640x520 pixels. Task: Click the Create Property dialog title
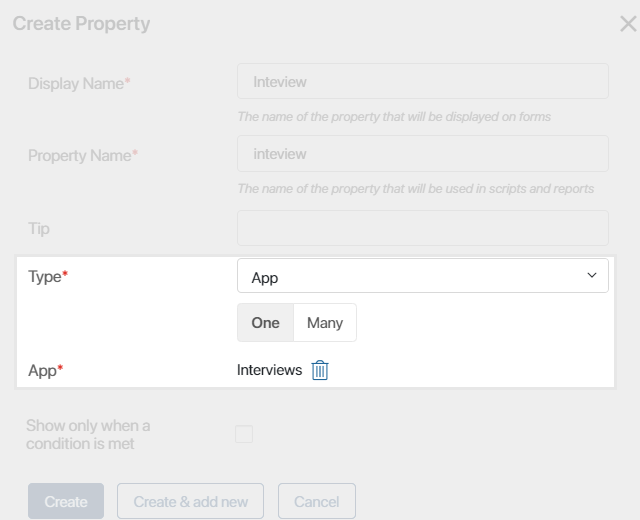click(81, 23)
